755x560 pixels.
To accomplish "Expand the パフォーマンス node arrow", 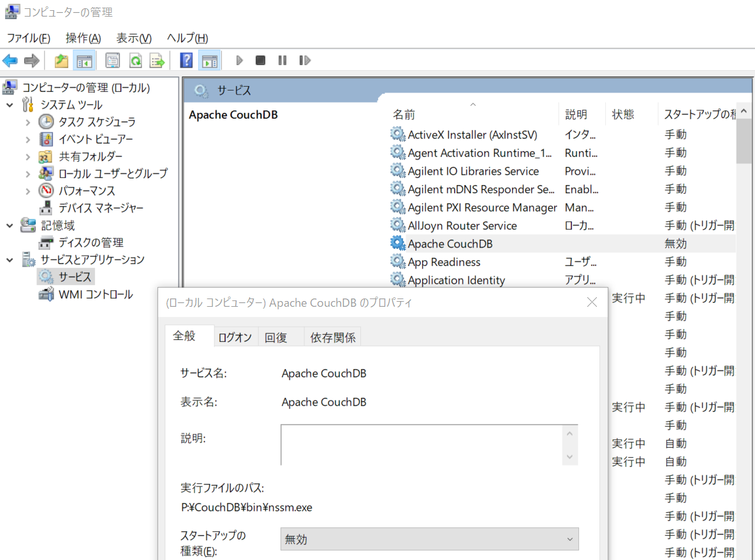I will coord(28,191).
